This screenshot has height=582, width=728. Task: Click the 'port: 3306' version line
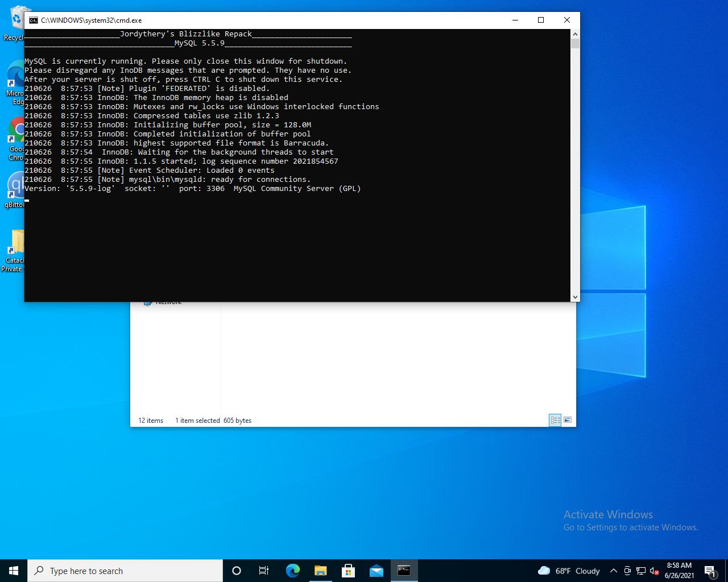point(193,188)
